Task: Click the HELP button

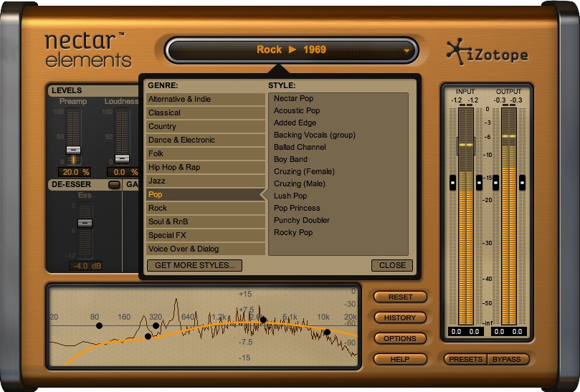Action: [400, 359]
